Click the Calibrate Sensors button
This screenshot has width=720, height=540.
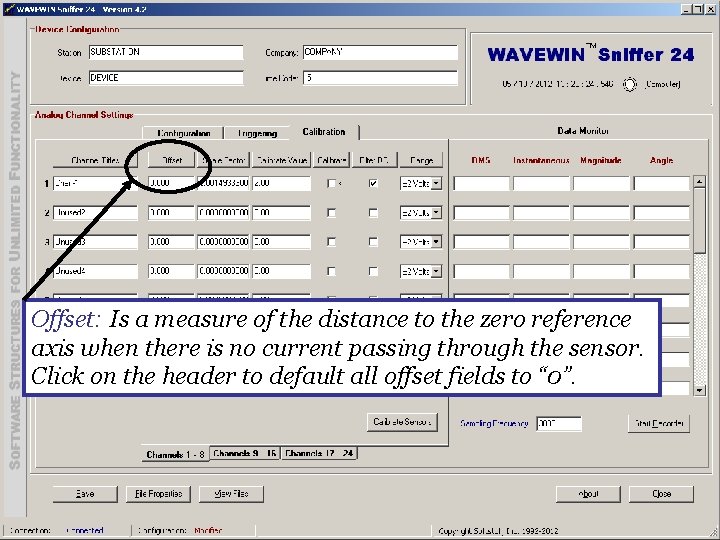pos(402,422)
